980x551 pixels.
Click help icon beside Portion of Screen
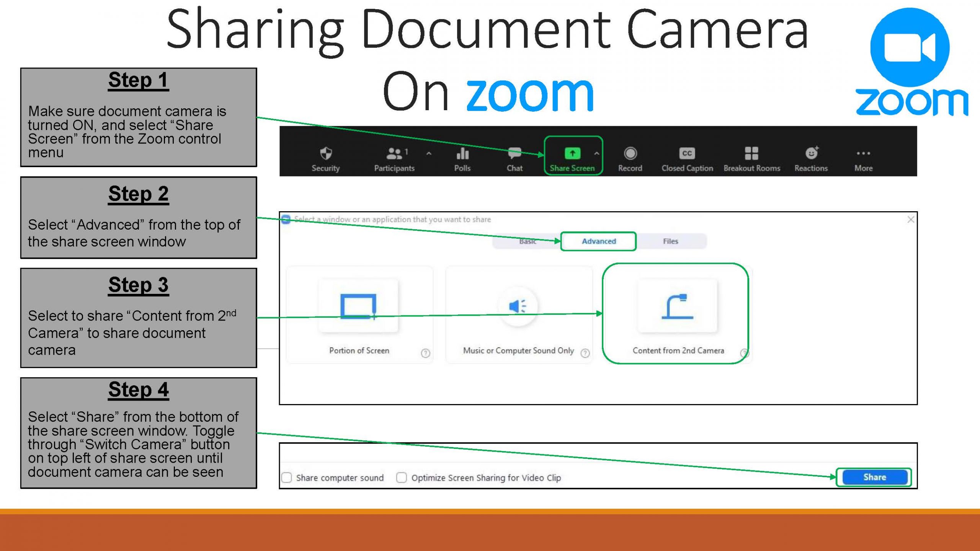point(425,353)
